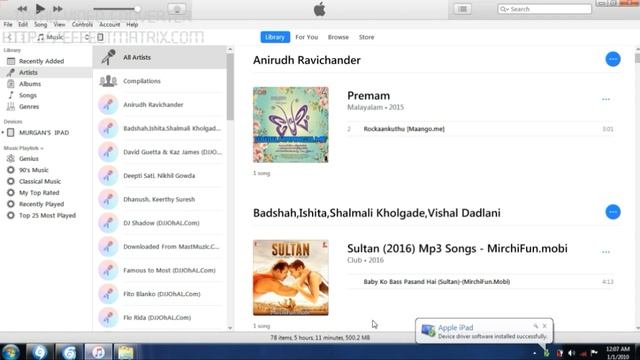Open the File menu

(8, 24)
